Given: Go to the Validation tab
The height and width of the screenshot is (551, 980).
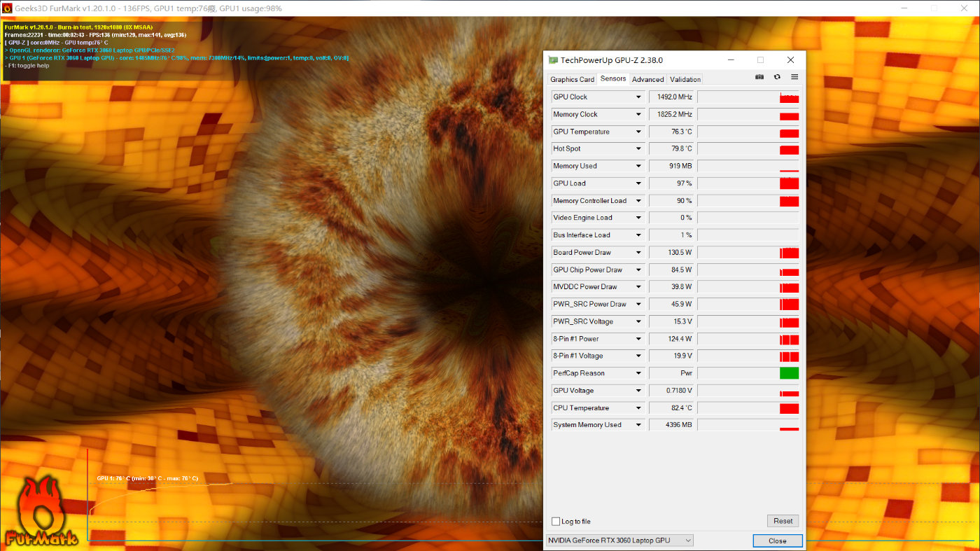Looking at the screenshot, I should click(x=685, y=79).
